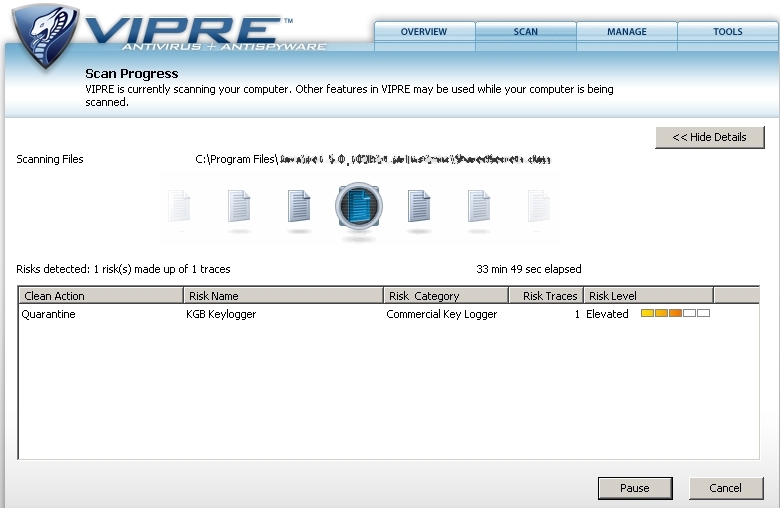This screenshot has width=780, height=508.
Task: Click the risk traces count value 1
Action: (x=577, y=314)
